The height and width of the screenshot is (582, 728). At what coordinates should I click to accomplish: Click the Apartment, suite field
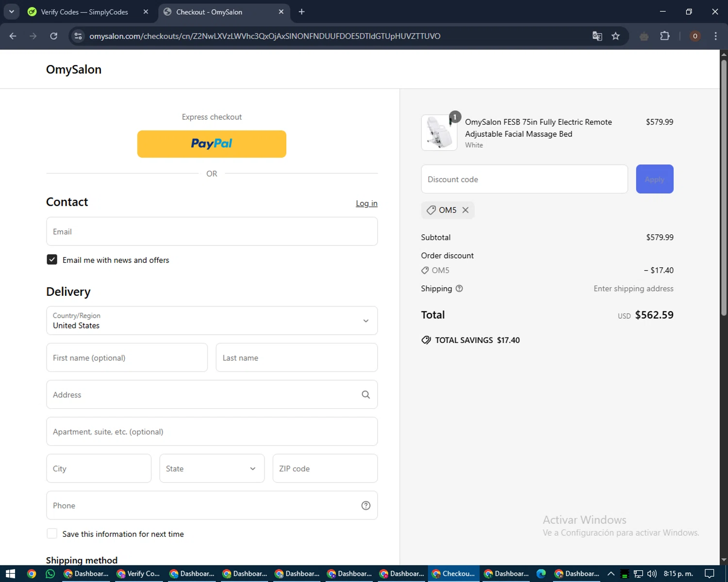coord(212,431)
